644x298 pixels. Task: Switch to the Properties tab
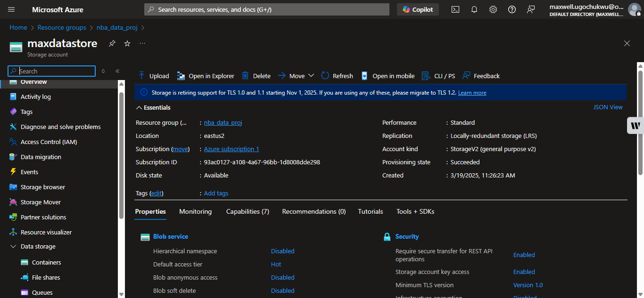(x=150, y=211)
